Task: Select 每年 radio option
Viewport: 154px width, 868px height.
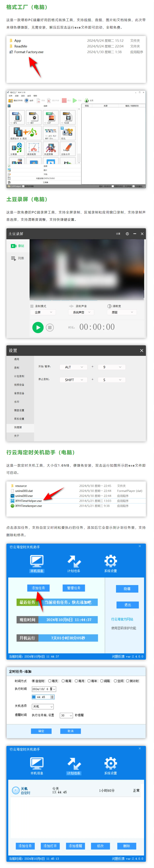Action: pyautogui.click(x=89, y=681)
